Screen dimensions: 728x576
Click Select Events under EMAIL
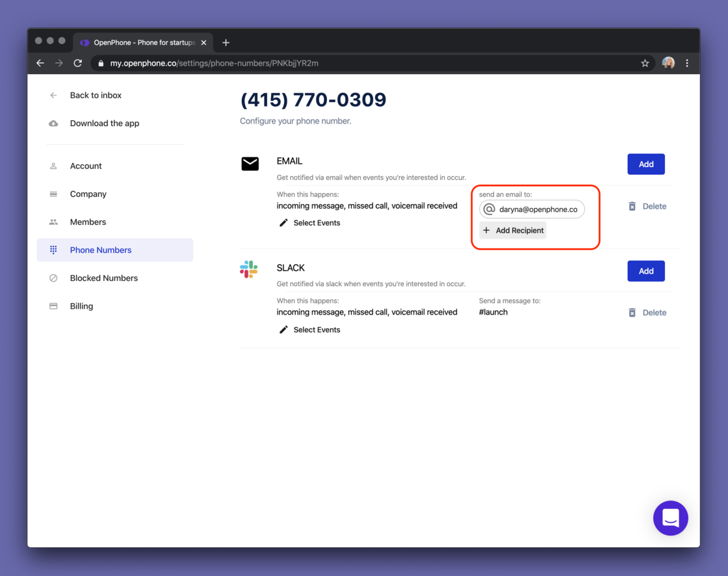coord(317,223)
